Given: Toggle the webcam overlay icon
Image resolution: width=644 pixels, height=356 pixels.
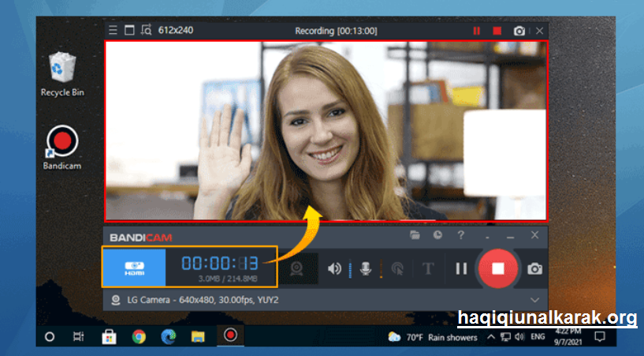Looking at the screenshot, I should click(296, 269).
